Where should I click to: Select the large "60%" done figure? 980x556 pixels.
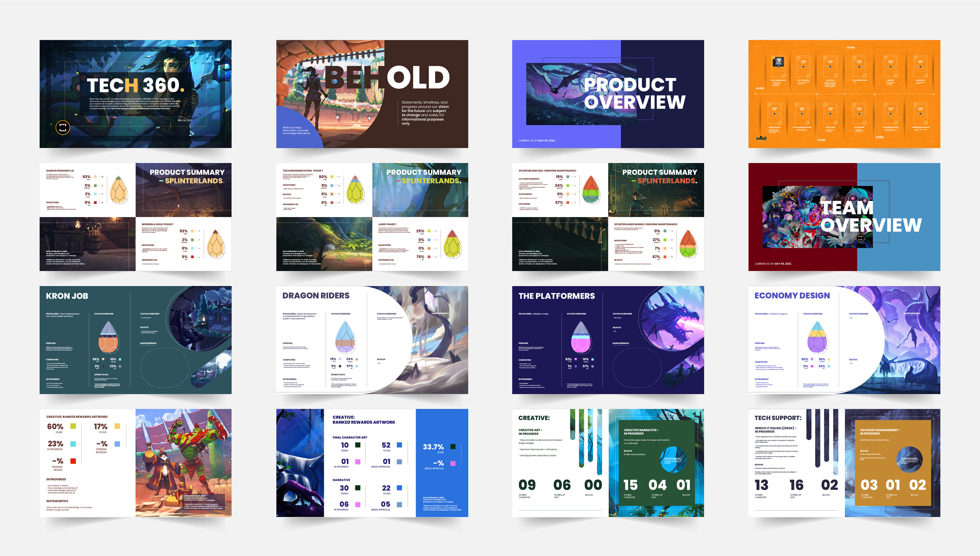pos(55,427)
